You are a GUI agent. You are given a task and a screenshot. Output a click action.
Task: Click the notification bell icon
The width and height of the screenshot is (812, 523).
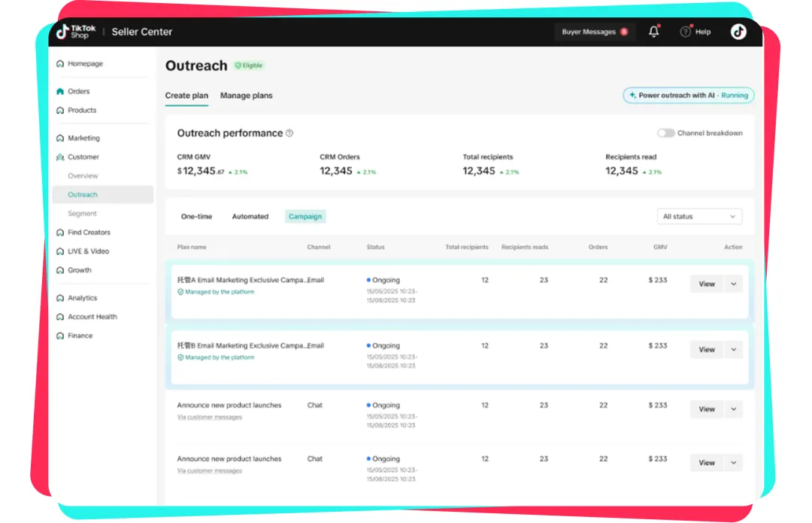tap(653, 32)
